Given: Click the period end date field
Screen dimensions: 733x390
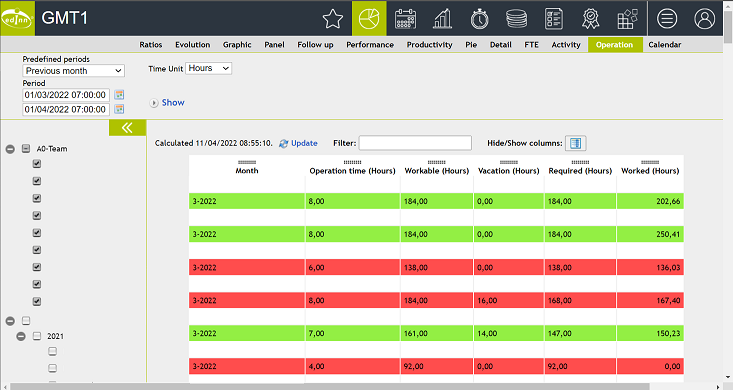Looking at the screenshot, I should pyautogui.click(x=66, y=109).
